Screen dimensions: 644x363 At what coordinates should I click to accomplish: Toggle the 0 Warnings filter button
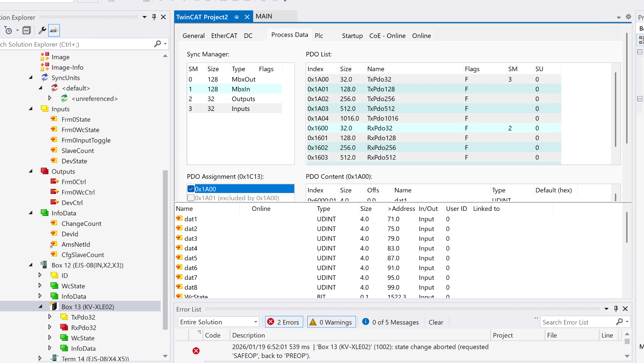click(x=331, y=322)
